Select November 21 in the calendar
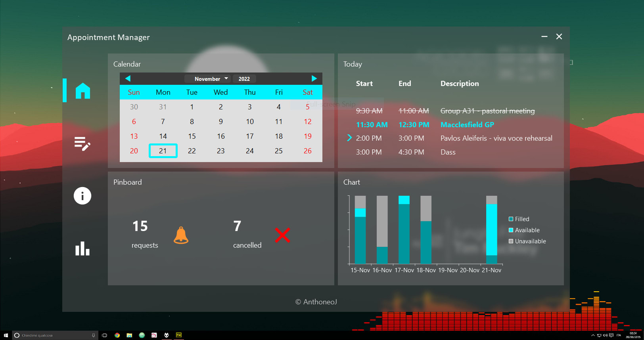This screenshot has width=644, height=340. point(163,151)
